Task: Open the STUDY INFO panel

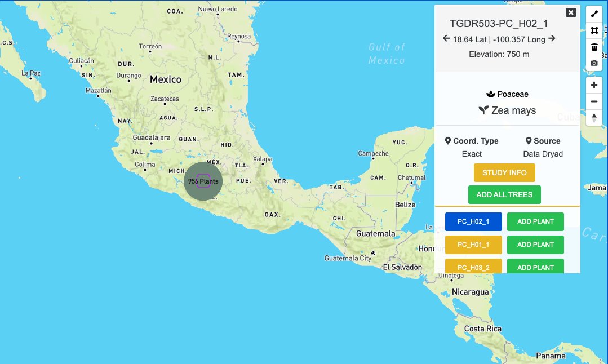Action: tap(504, 172)
